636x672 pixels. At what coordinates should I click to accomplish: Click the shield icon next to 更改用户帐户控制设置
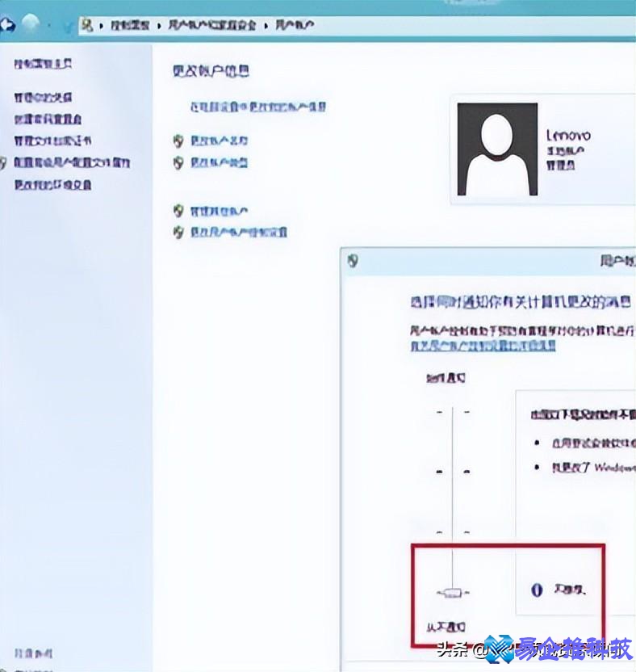pos(178,233)
